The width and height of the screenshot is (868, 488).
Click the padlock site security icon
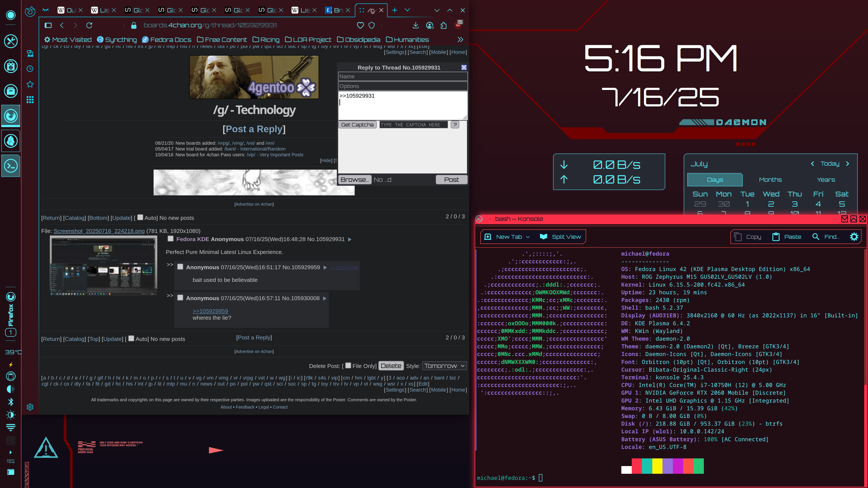pos(134,25)
